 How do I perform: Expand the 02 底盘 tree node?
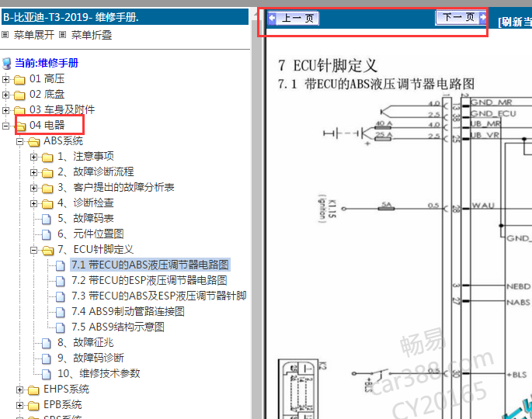pos(5,95)
